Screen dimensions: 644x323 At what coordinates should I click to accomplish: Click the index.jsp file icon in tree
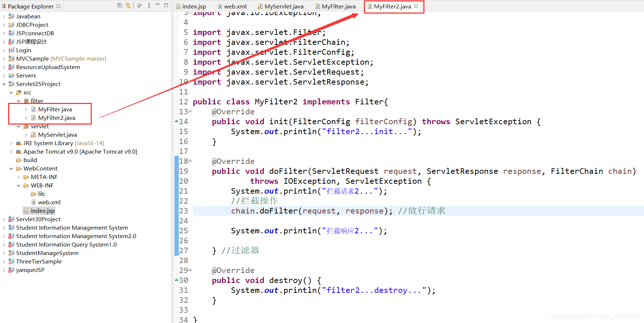click(26, 211)
